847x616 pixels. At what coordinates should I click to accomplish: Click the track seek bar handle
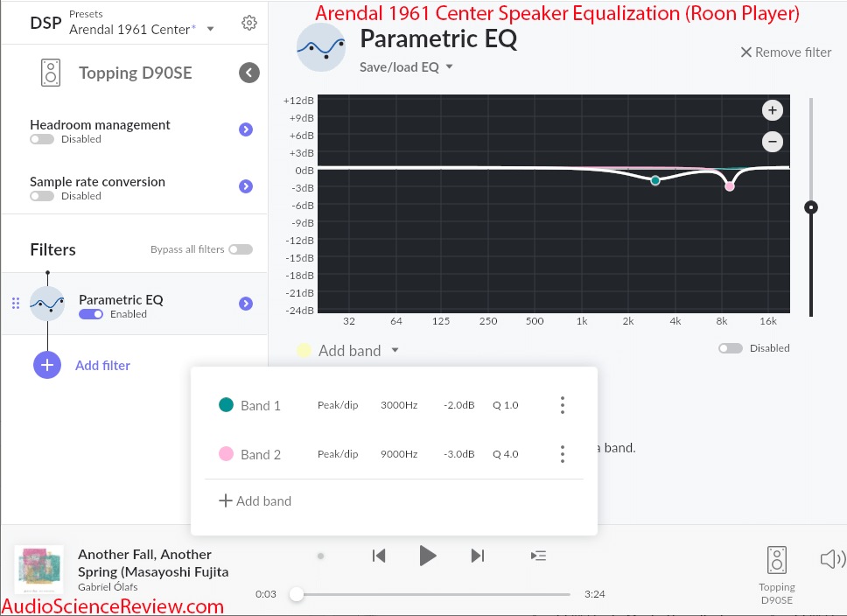pos(296,594)
